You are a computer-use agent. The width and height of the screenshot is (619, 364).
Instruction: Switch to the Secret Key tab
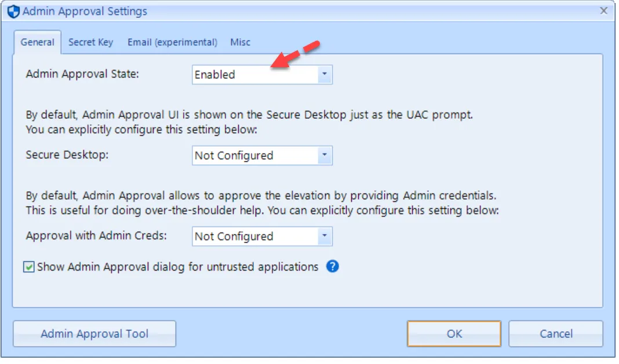[x=90, y=42]
